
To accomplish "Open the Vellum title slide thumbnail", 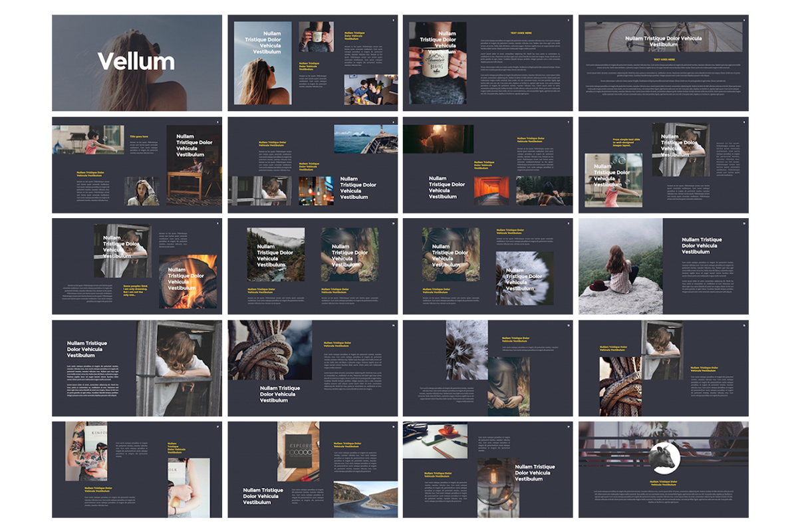I will point(137,63).
